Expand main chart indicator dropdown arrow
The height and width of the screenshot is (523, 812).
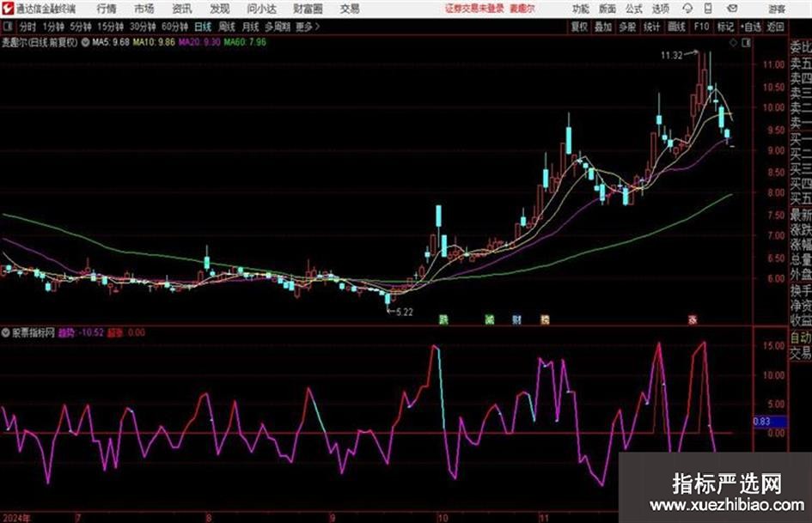click(x=85, y=42)
